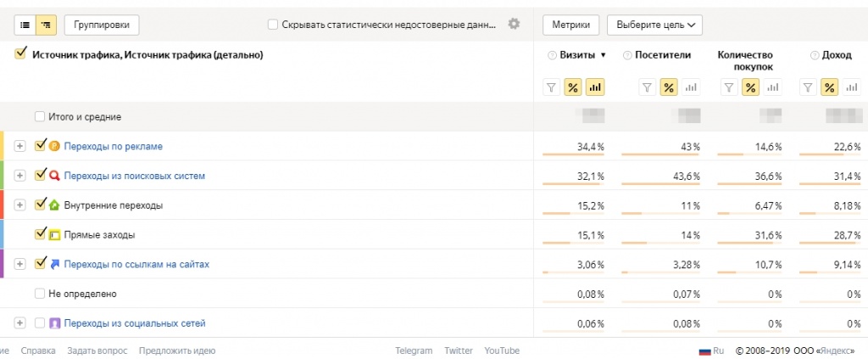
Task: Expand Переходы из поисковых систем row
Action: click(20, 176)
